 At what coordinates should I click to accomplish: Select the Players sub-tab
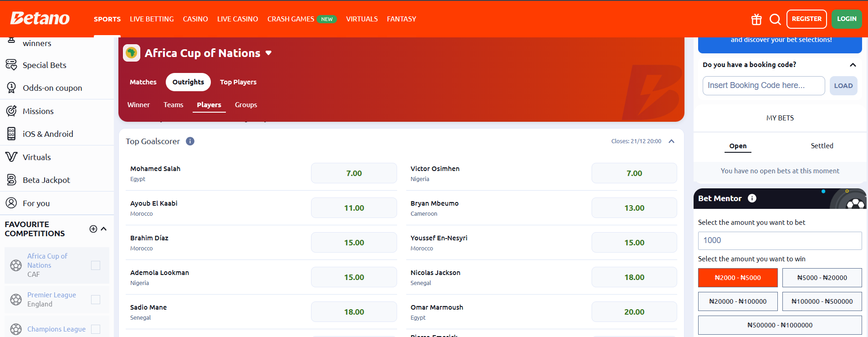209,105
